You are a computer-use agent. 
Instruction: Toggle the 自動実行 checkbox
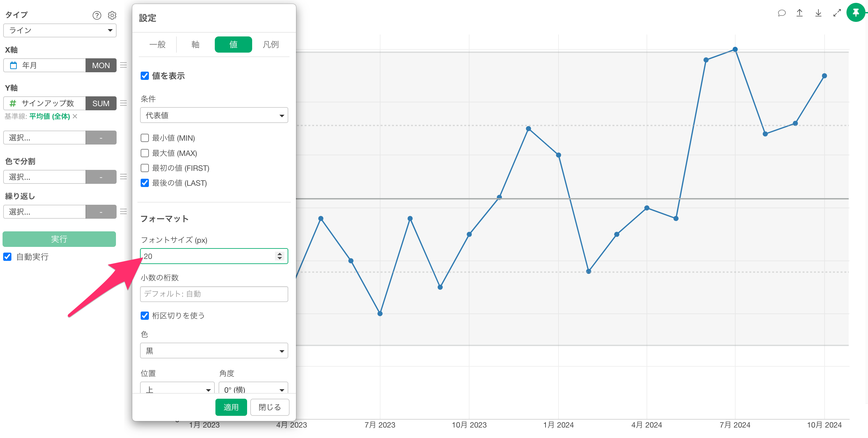[7, 257]
